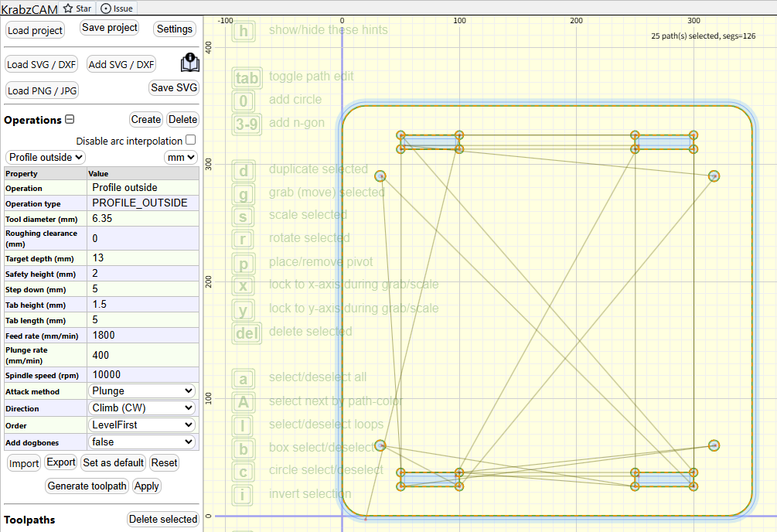Click the 'c' circle select key icon
777x532 pixels.
coord(244,472)
